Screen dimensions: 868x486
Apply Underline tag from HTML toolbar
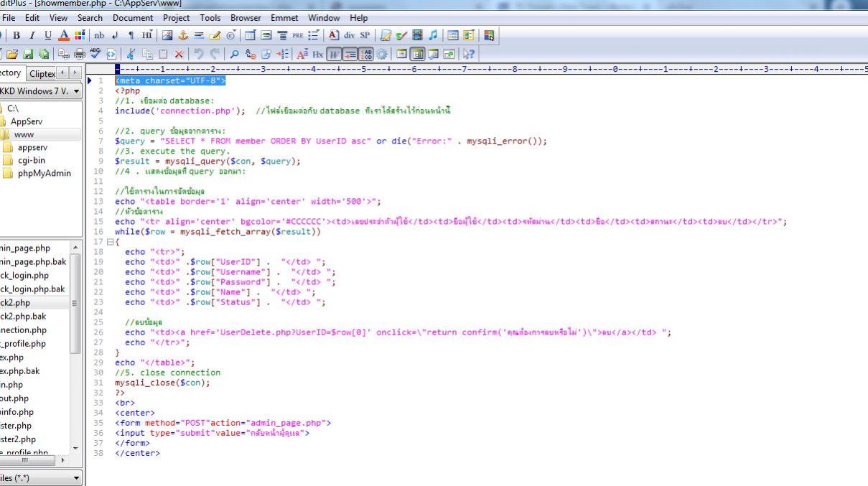(48, 35)
